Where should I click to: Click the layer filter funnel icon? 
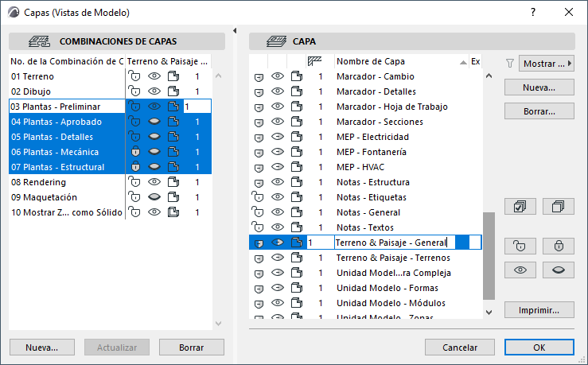coord(509,63)
